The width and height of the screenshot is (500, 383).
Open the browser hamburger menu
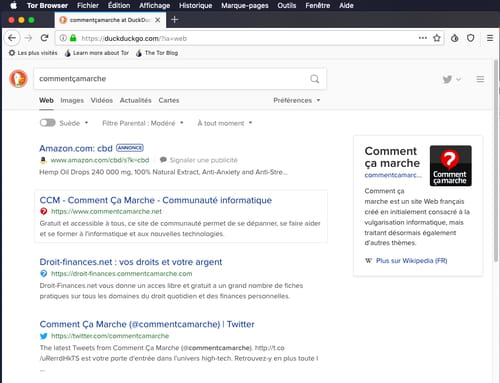click(490, 38)
